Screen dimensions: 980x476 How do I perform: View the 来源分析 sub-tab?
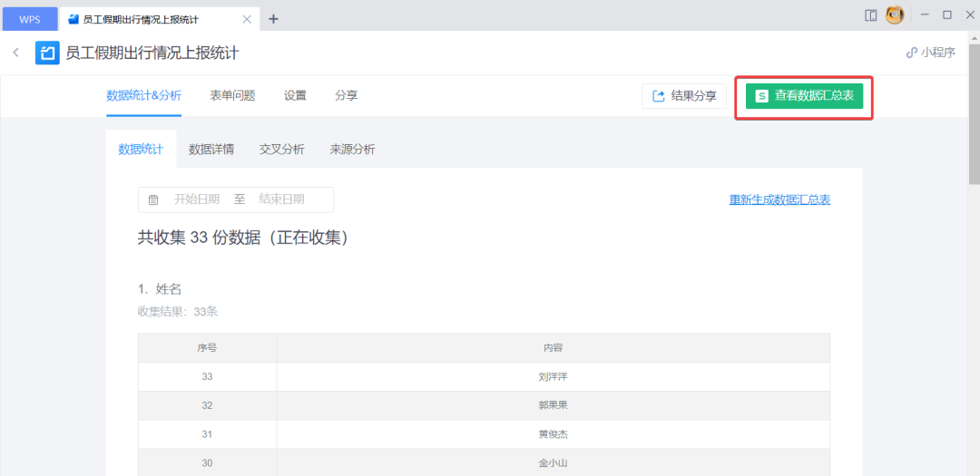tap(352, 150)
